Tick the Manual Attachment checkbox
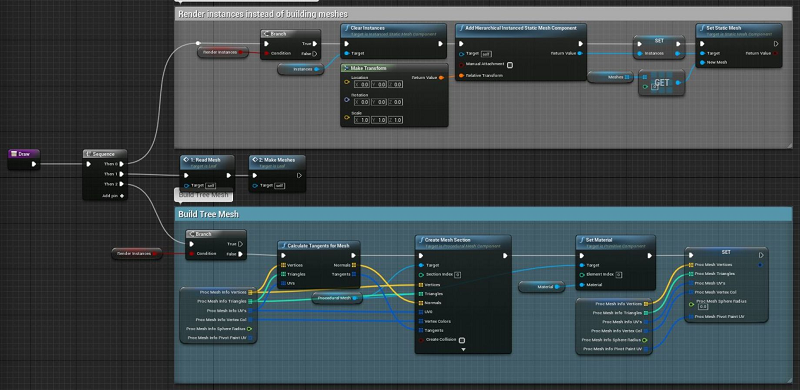The height and width of the screenshot is (390, 800). tap(510, 65)
